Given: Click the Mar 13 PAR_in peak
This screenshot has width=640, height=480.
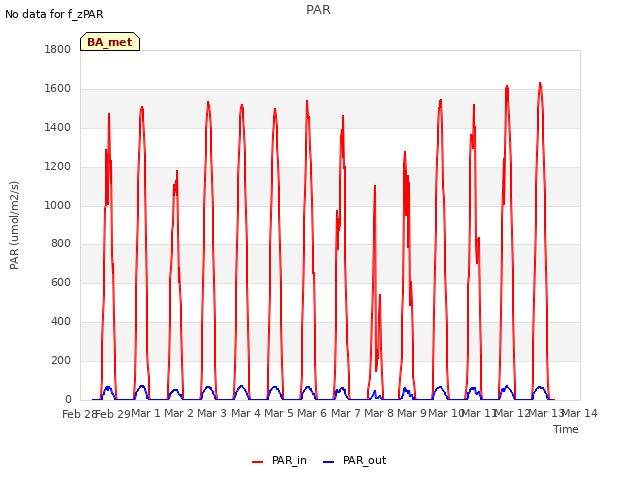Looking at the screenshot, I should click(x=540, y=84).
